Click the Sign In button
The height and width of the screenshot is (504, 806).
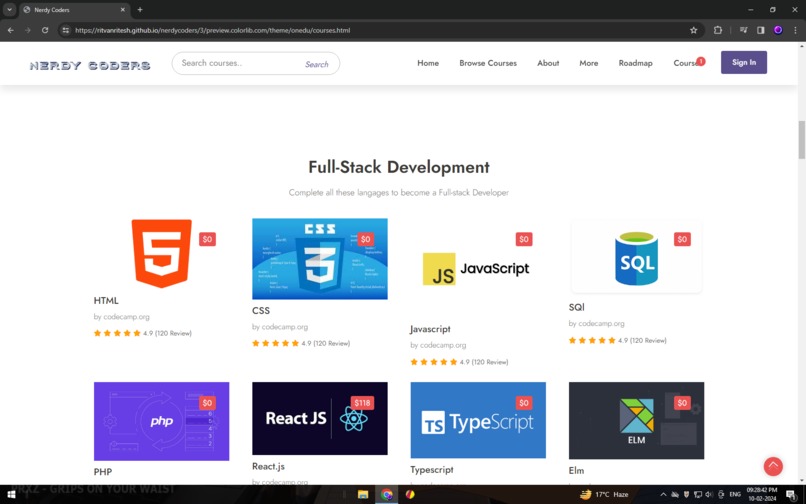[744, 62]
